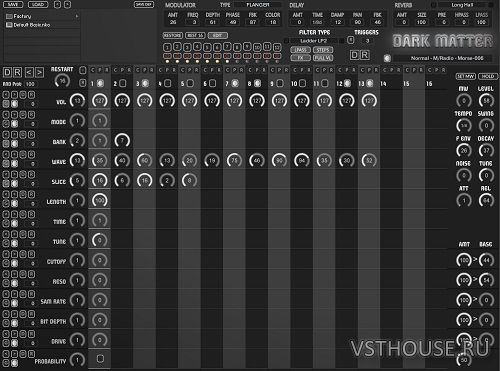Click the round button left of sample name

tap(387, 58)
